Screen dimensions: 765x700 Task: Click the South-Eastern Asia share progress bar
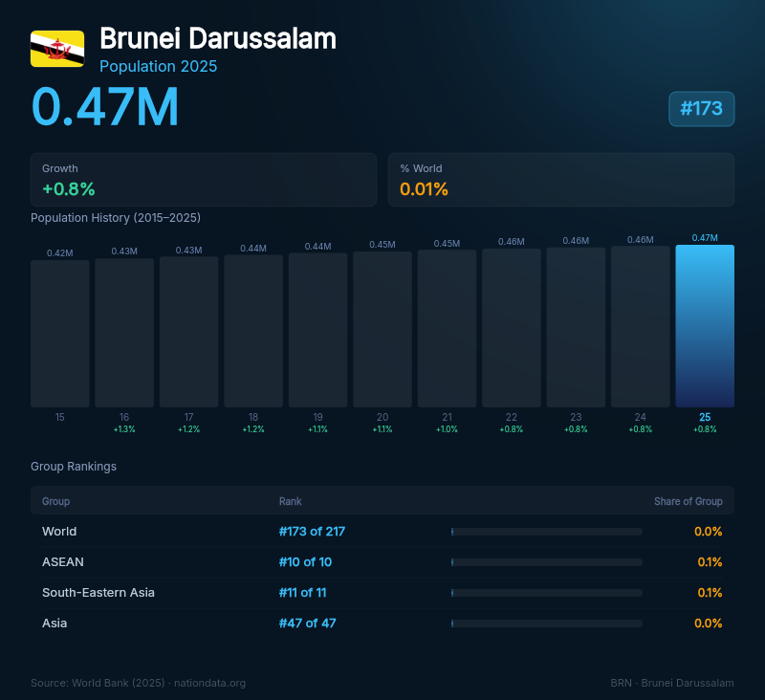(x=546, y=593)
